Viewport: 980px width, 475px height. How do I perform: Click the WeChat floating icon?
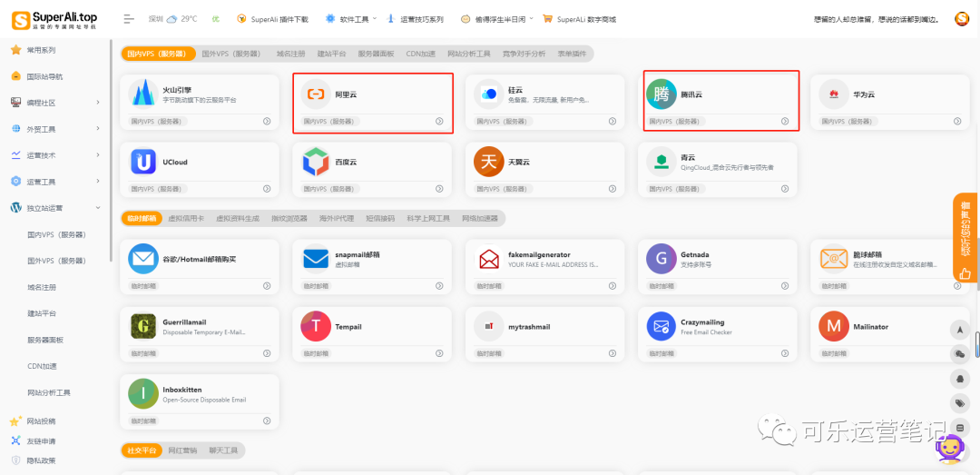[x=960, y=353]
